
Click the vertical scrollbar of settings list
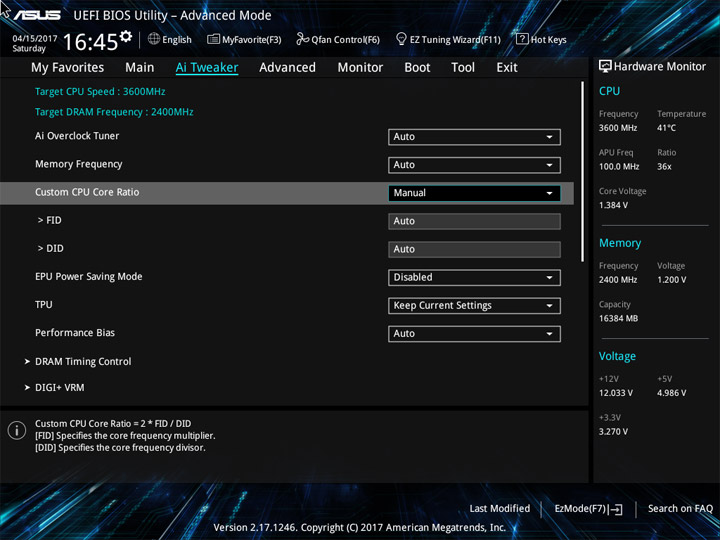point(583,172)
